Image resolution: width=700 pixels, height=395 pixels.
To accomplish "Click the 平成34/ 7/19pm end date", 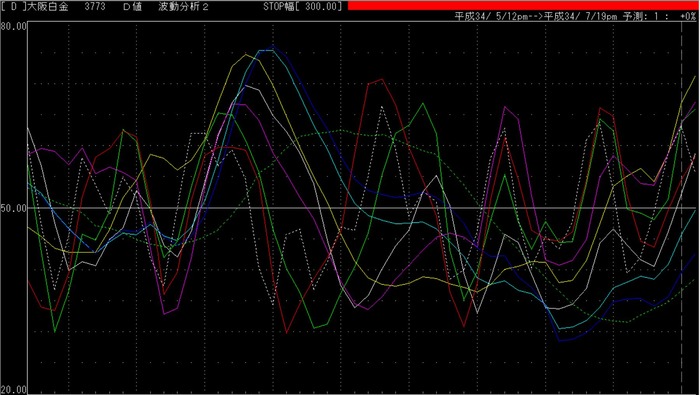I will pos(581,17).
